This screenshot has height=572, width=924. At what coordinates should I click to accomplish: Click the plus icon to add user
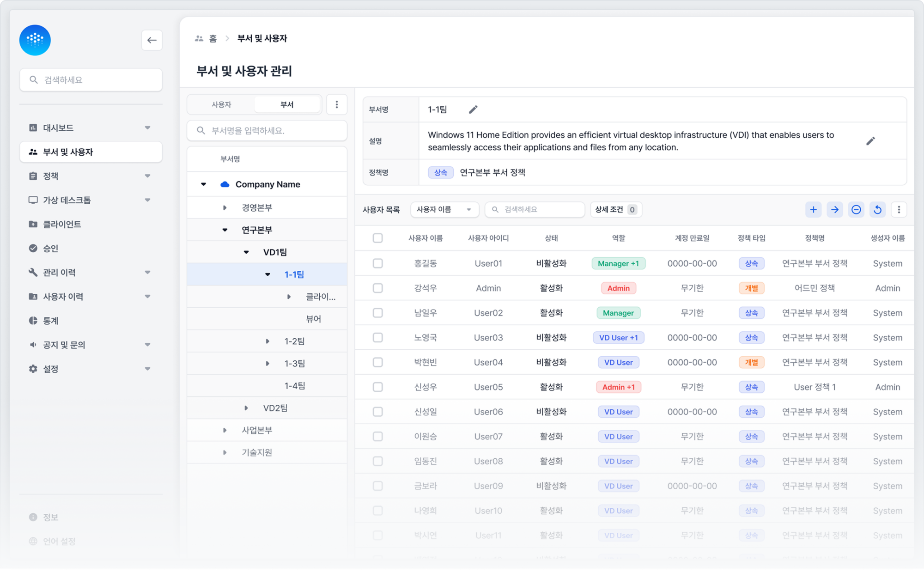[813, 210]
